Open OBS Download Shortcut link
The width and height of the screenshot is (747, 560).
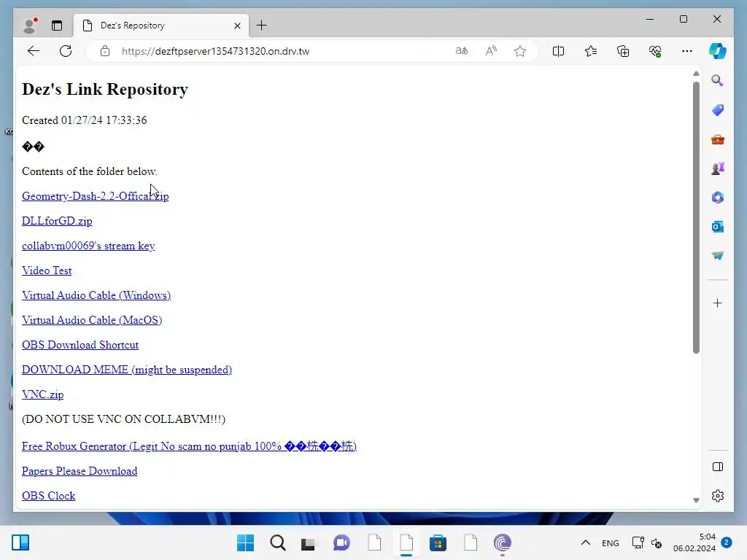pyautogui.click(x=80, y=345)
